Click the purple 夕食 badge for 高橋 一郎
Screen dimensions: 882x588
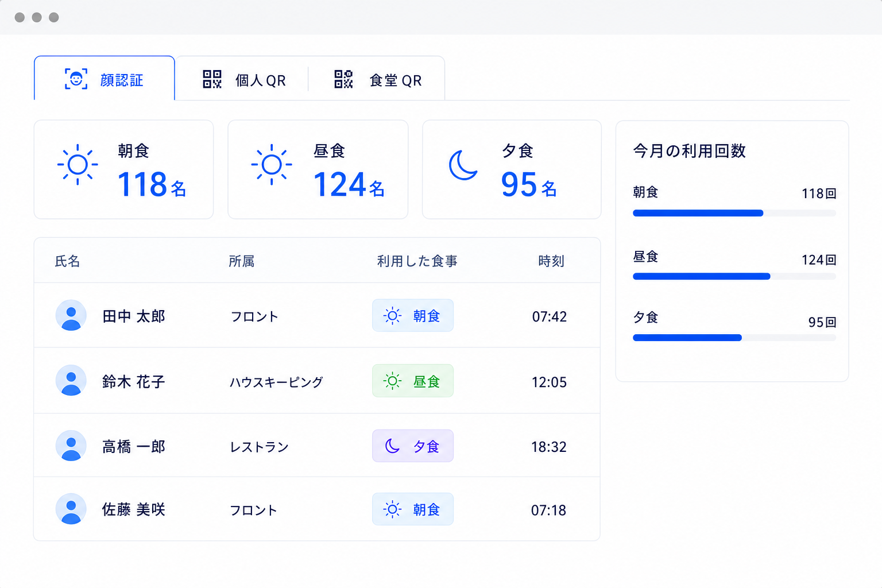413,446
